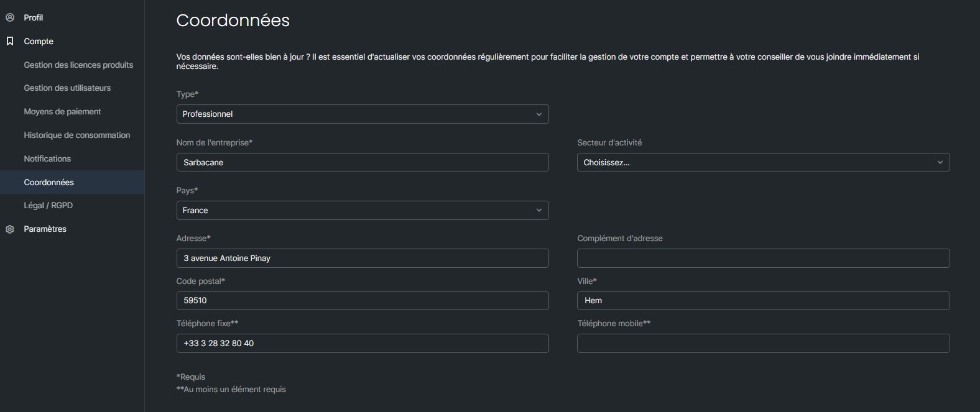View Historique de consommation
This screenshot has width=980, height=412.
pyautogui.click(x=76, y=135)
